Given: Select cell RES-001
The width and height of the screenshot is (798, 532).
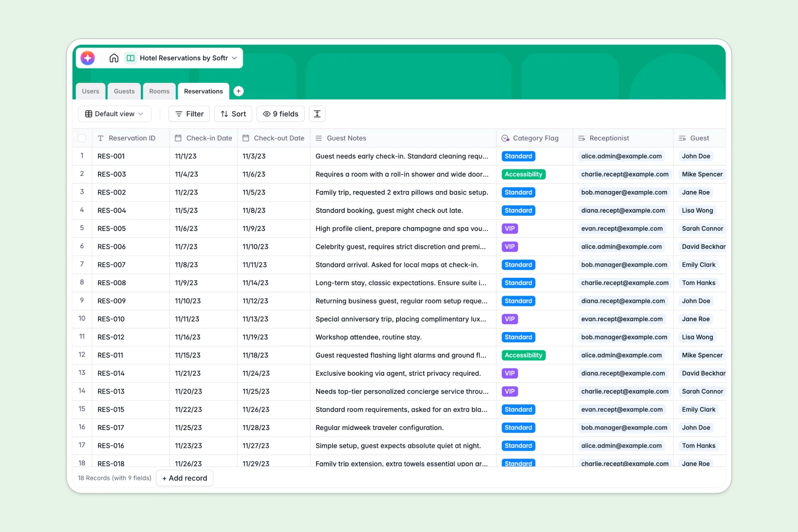Looking at the screenshot, I should (x=131, y=156).
